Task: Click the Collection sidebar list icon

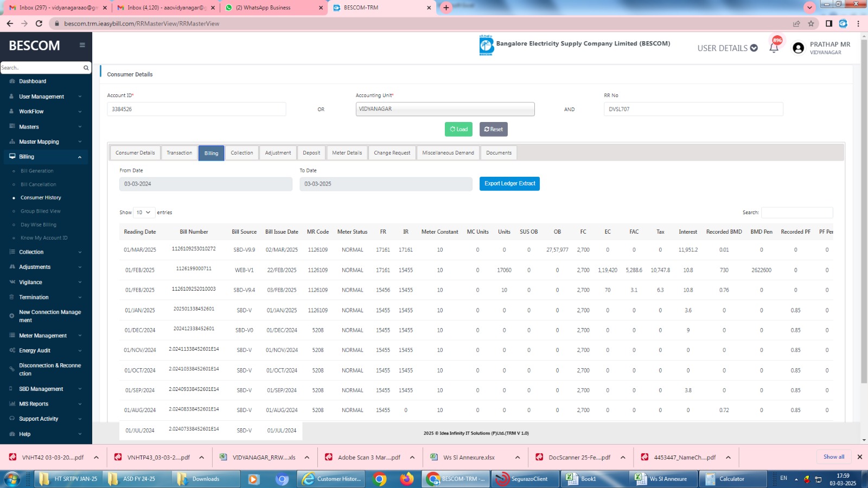Action: [x=12, y=252]
